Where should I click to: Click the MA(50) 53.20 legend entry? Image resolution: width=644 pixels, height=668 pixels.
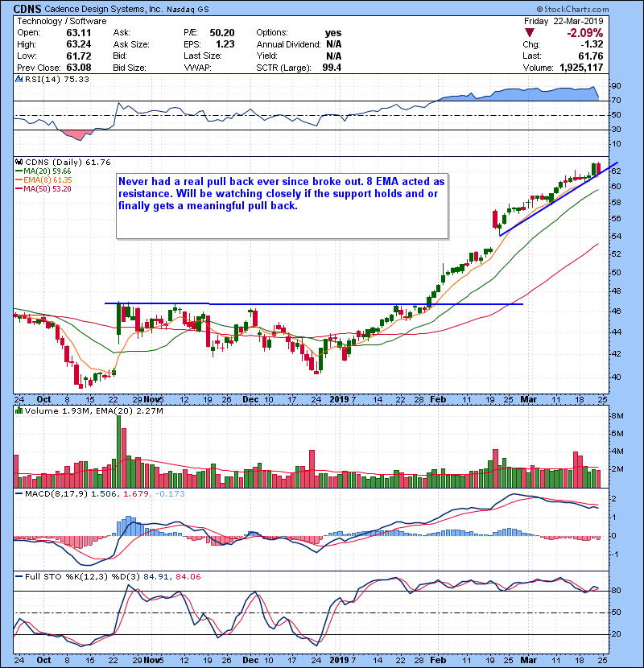click(x=43, y=189)
